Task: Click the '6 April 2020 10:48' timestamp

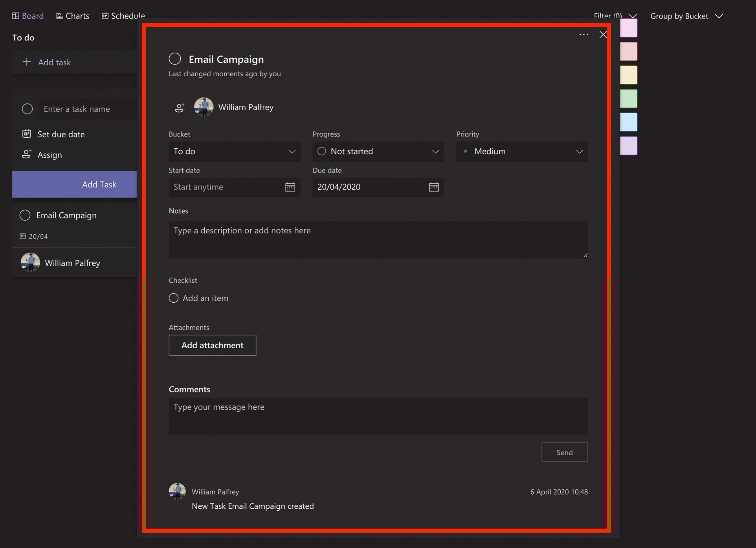Action: pyautogui.click(x=559, y=492)
